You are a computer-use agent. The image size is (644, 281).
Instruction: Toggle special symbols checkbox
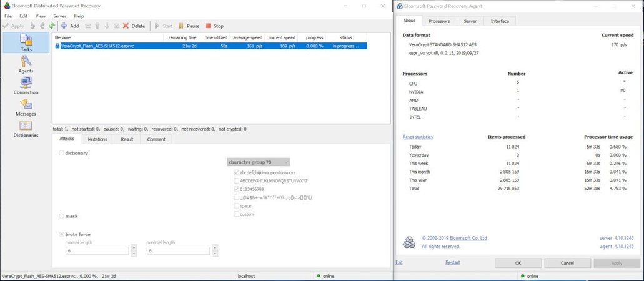click(236, 197)
